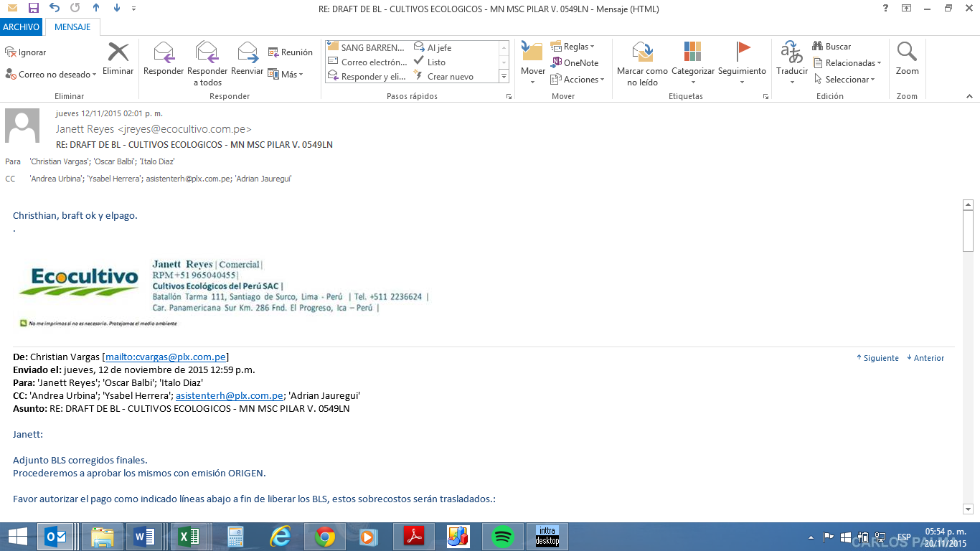The width and height of the screenshot is (980, 551).
Task: Open the Reglas dropdown menu
Action: (573, 47)
